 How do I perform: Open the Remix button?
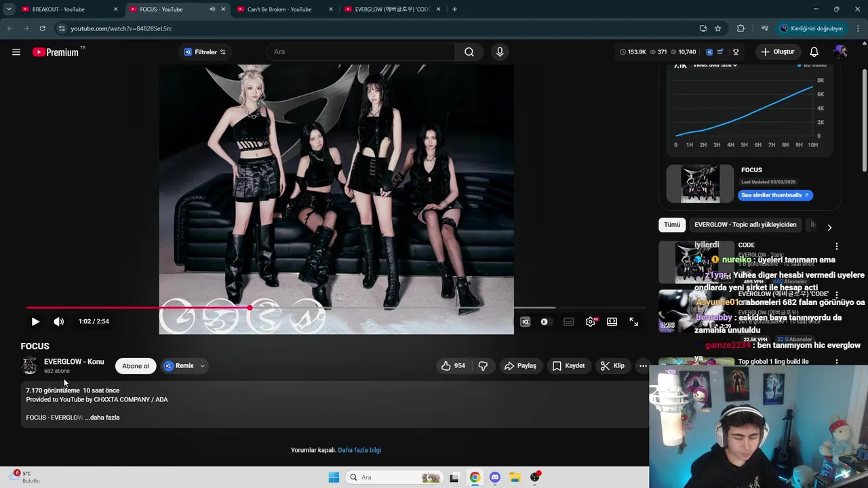(179, 366)
